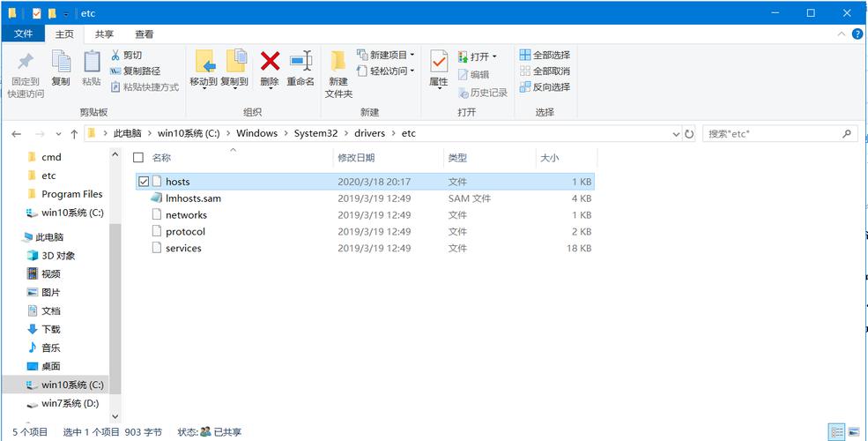Viewport: 868px width, 441px height.
Task: Select 下载 (Downloads) in navigation pane
Action: 51,330
